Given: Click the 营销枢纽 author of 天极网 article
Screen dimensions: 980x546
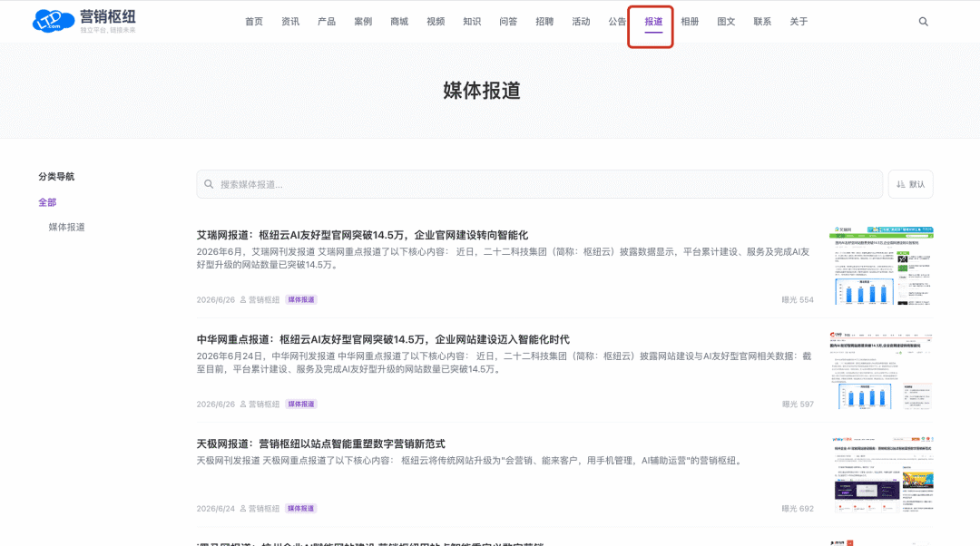Looking at the screenshot, I should (x=260, y=509).
